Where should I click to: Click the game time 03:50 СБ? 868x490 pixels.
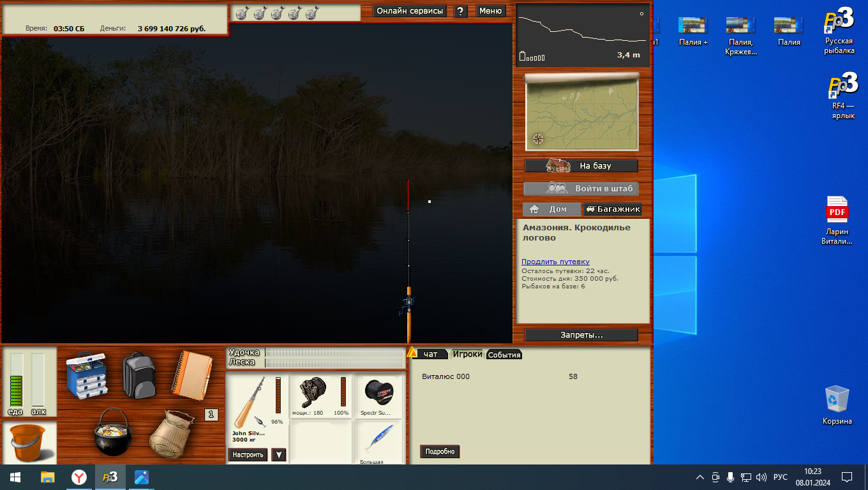coord(69,29)
